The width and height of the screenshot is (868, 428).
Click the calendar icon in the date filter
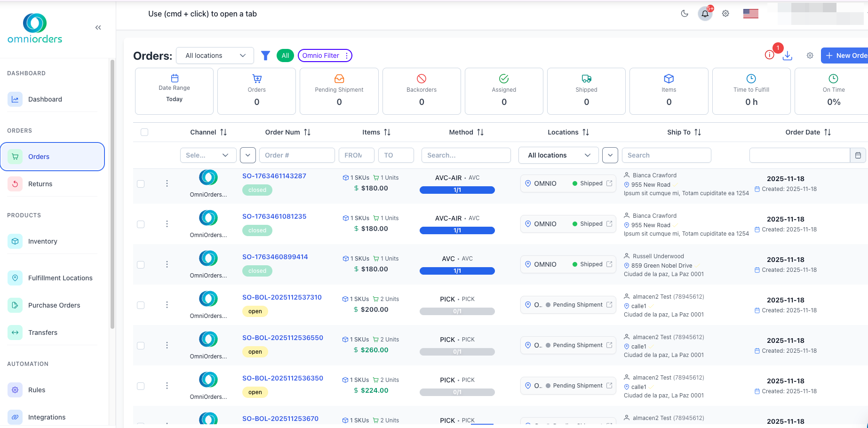[859, 155]
